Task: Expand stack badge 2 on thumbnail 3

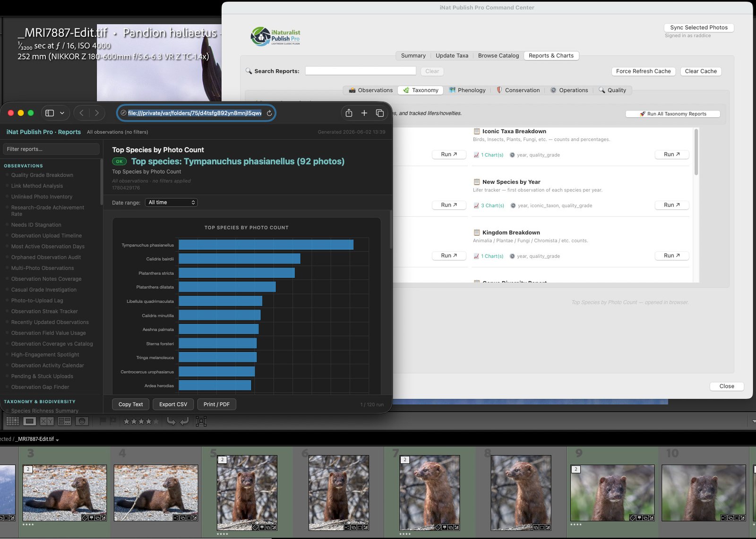Action: [28, 469]
